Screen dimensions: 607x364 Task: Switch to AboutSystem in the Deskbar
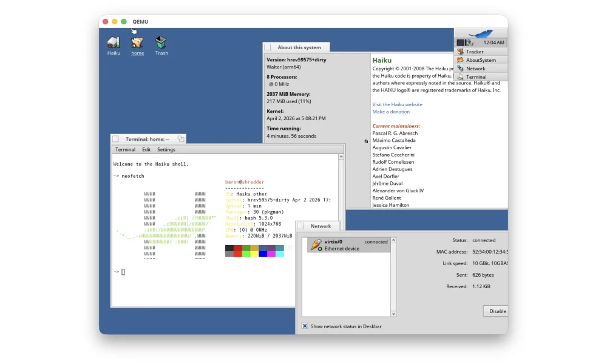[x=480, y=60]
